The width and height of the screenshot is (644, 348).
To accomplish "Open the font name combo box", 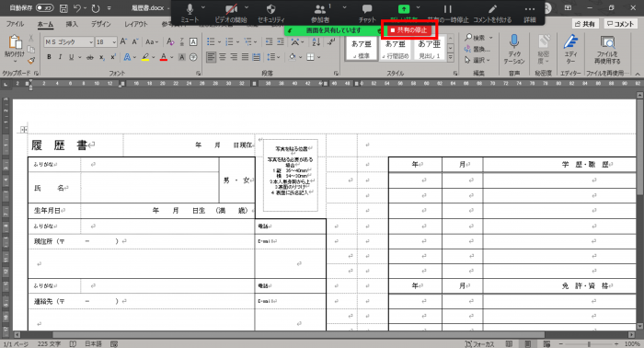I will (69, 42).
